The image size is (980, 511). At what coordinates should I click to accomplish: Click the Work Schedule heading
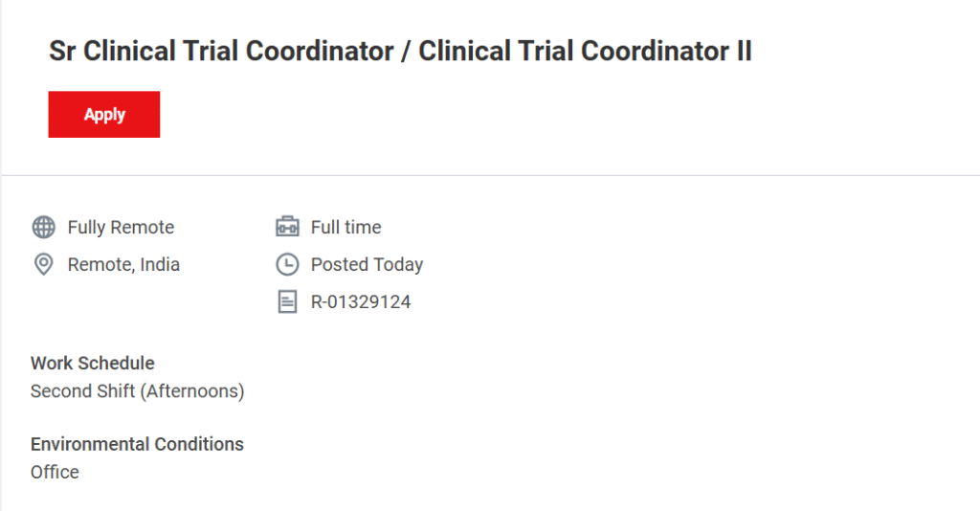click(93, 363)
